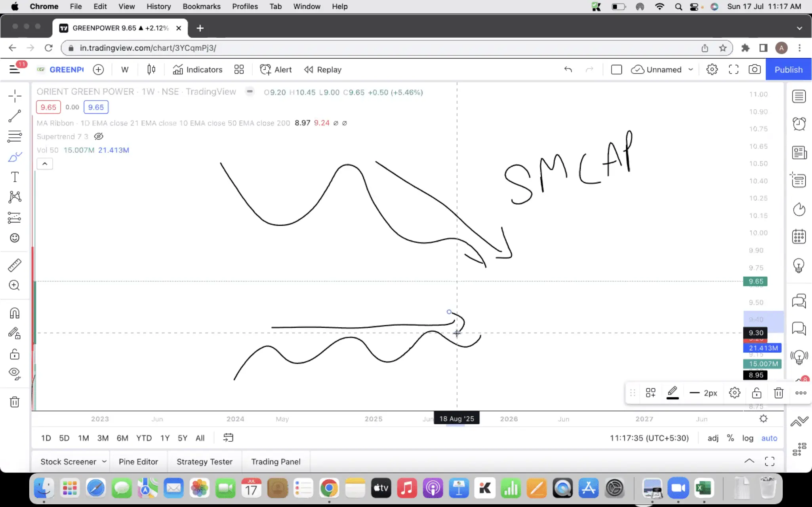Viewport: 812px width, 507px height.
Task: Open the emoji icons drawing tool
Action: point(15,238)
